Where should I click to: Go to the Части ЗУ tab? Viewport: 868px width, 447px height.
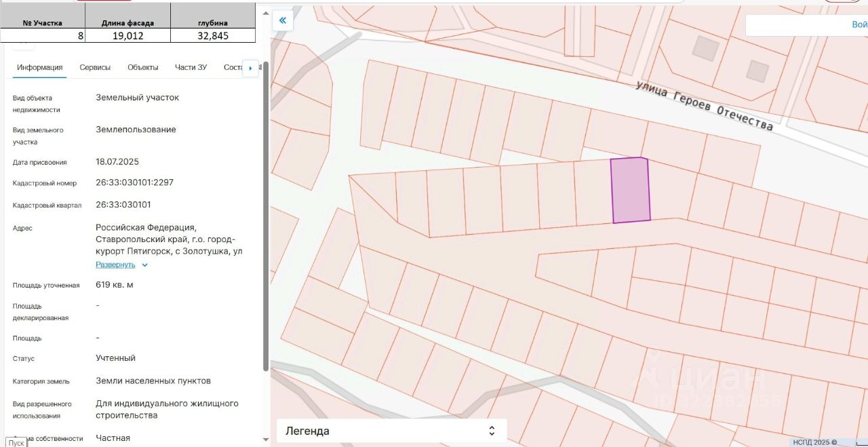click(x=191, y=67)
